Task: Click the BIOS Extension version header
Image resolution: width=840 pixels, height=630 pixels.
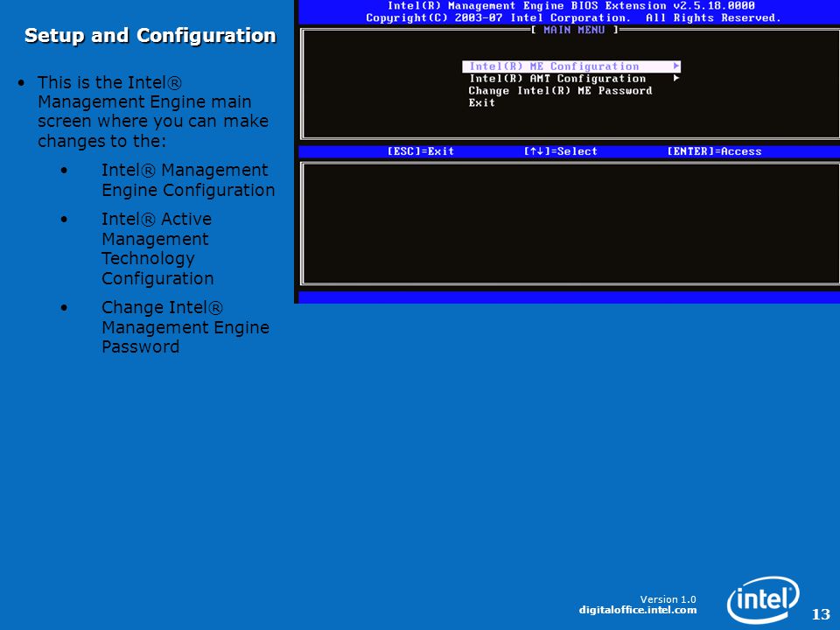Action: point(571,6)
